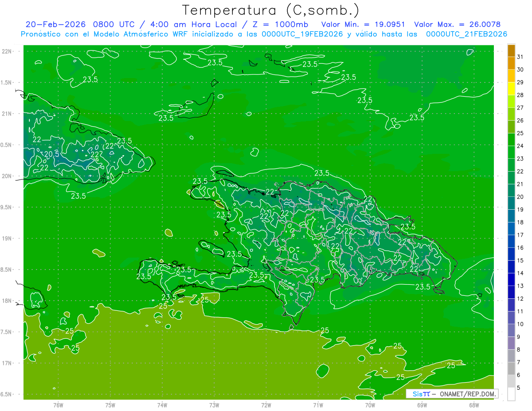Click the '8' label on the color scale

click(x=519, y=349)
